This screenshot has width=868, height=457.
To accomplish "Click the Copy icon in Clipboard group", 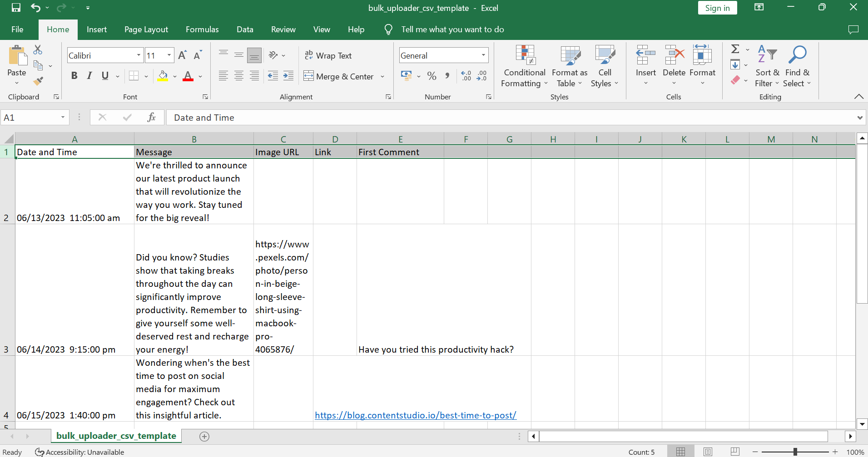I will (39, 66).
